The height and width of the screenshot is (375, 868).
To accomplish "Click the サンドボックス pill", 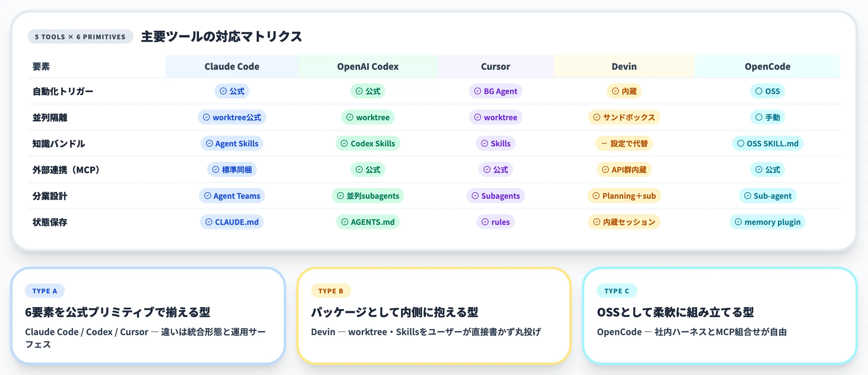I will pyautogui.click(x=624, y=117).
